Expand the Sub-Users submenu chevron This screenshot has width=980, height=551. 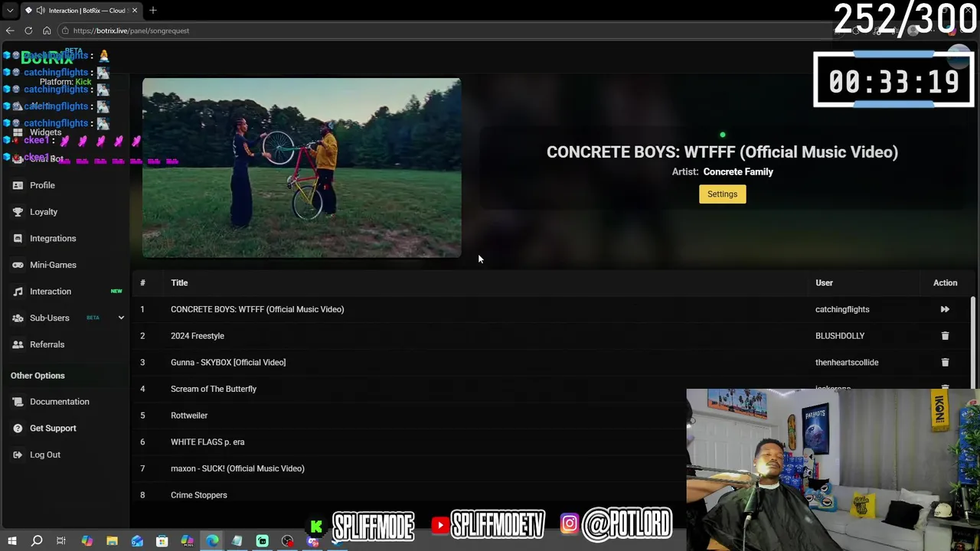pyautogui.click(x=121, y=318)
